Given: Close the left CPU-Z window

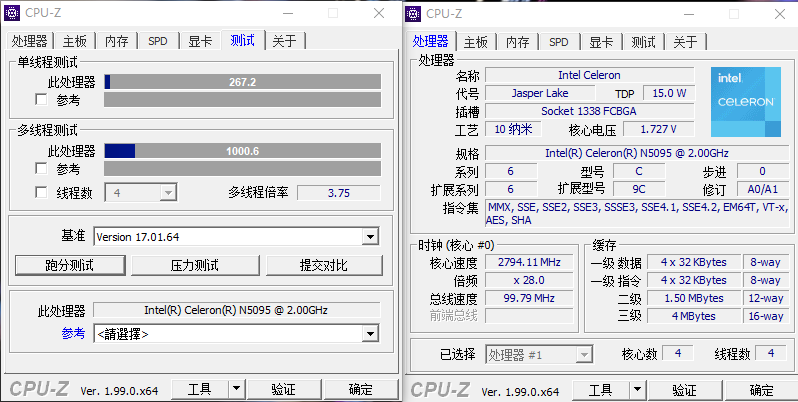Looking at the screenshot, I should pyautogui.click(x=379, y=13).
